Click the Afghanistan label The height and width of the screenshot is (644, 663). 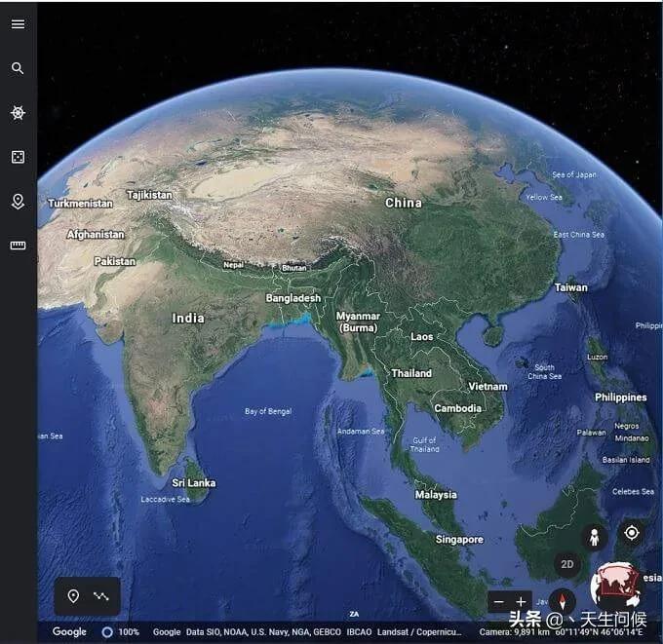[x=96, y=235]
